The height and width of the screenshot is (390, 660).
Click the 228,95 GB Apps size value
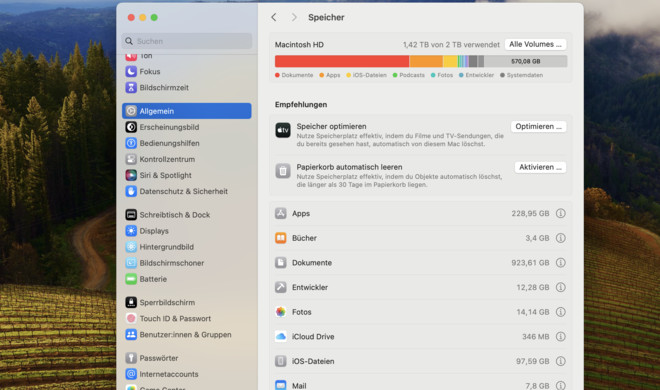pos(530,213)
